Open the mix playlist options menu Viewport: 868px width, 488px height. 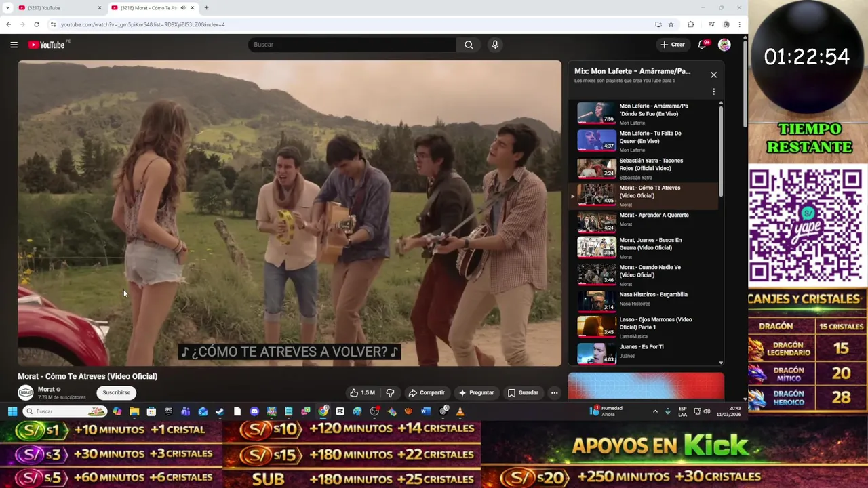[x=713, y=91]
